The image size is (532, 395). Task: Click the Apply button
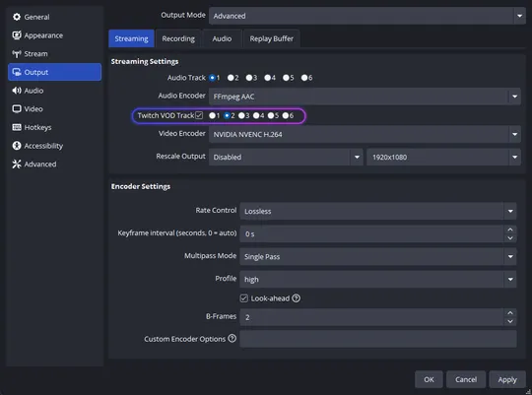click(x=507, y=379)
